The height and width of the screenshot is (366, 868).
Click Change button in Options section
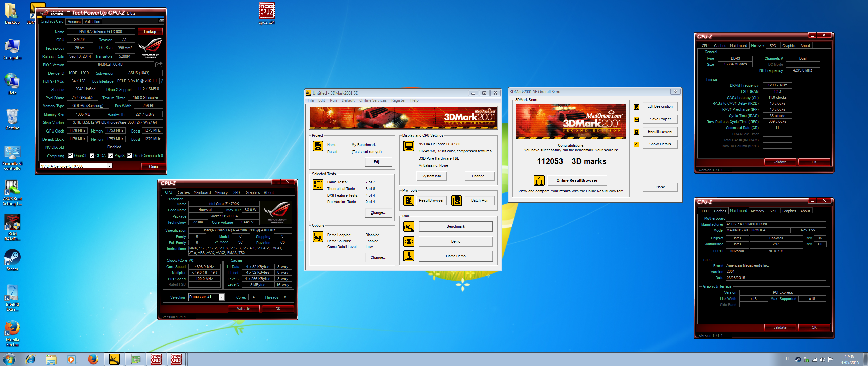pyautogui.click(x=378, y=258)
